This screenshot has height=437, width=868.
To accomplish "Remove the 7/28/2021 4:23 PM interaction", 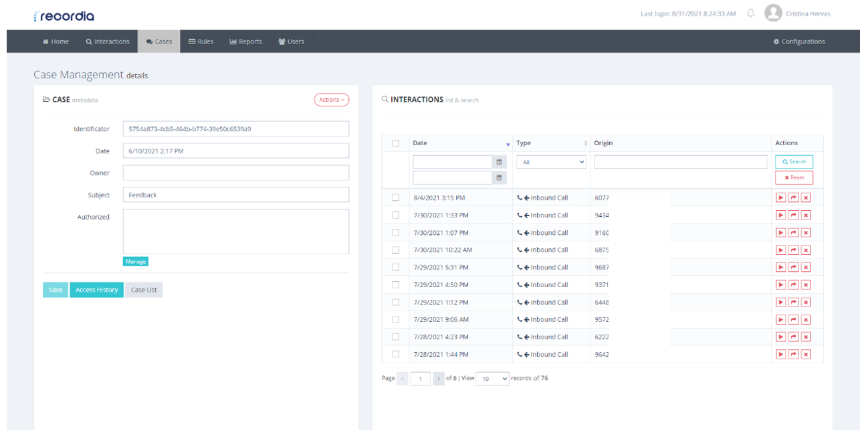I will coord(806,337).
